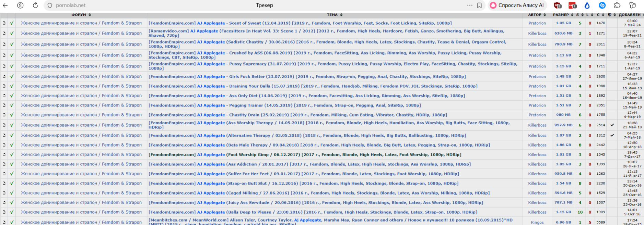Open author Killerboss in the 19-Фев-21 row

[x=537, y=33]
